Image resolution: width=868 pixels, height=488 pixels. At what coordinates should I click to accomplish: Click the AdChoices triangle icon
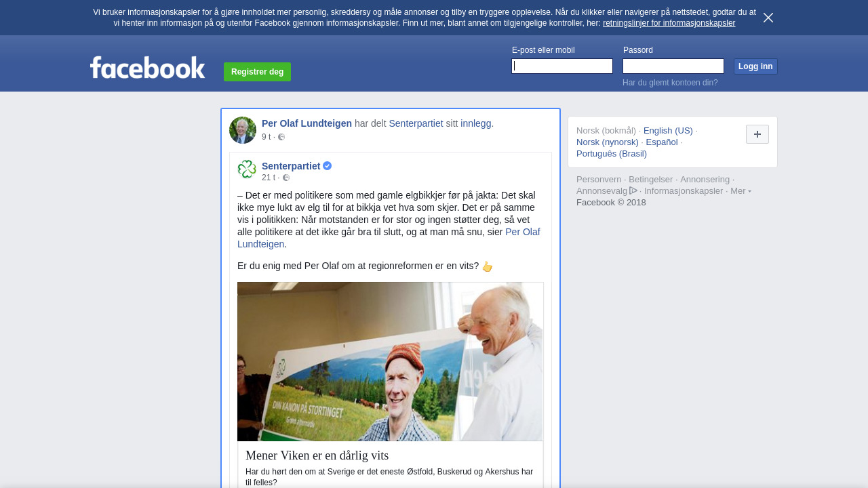633,190
